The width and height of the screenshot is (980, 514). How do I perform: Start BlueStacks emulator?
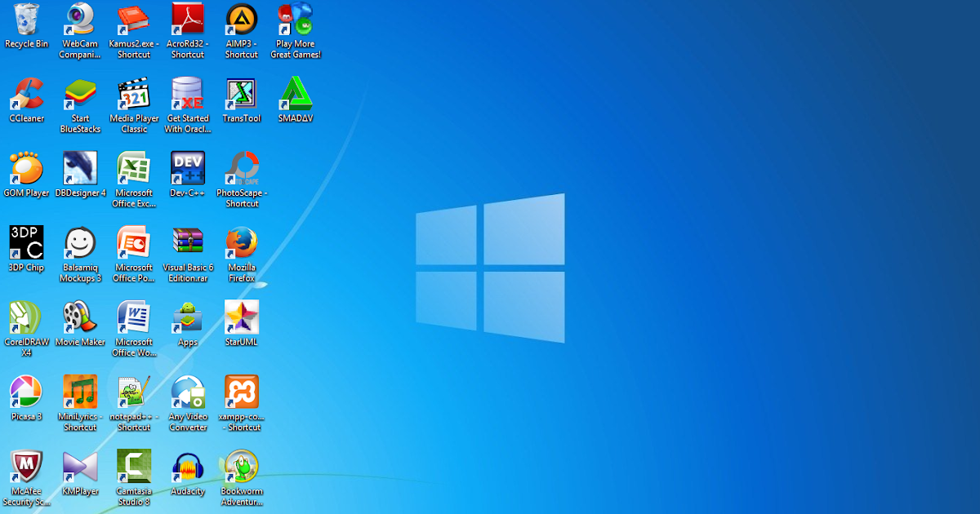(80, 92)
